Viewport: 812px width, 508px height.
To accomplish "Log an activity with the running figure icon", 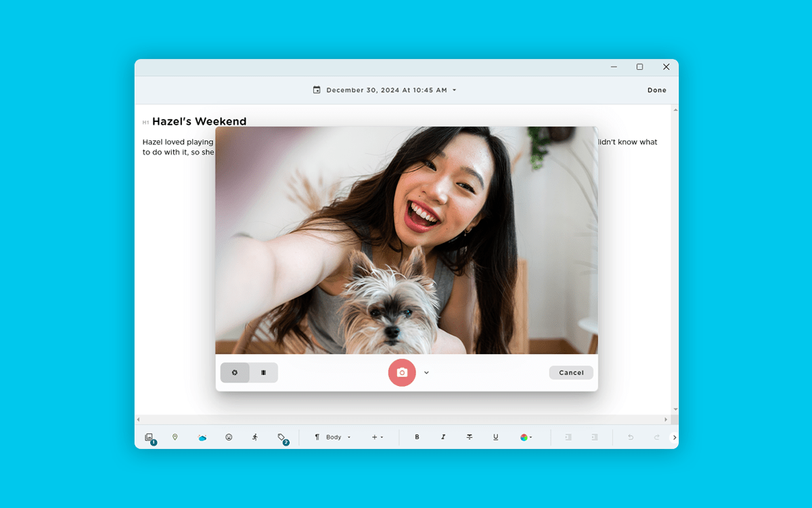I will click(255, 437).
